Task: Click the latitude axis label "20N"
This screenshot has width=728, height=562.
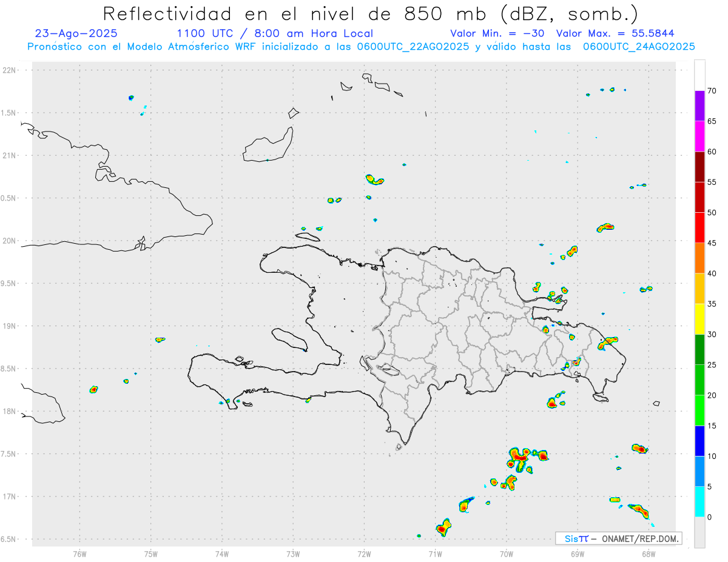Action: pos(10,241)
